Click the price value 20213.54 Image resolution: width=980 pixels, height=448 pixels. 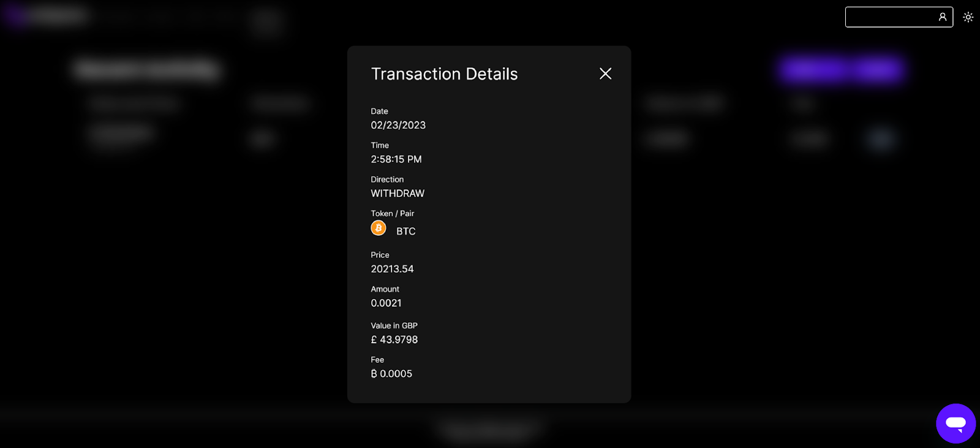point(392,269)
